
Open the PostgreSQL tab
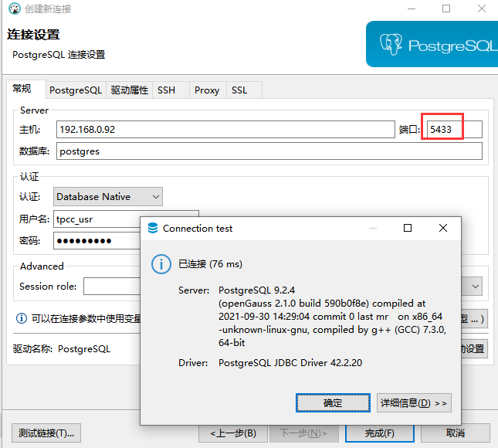(76, 90)
